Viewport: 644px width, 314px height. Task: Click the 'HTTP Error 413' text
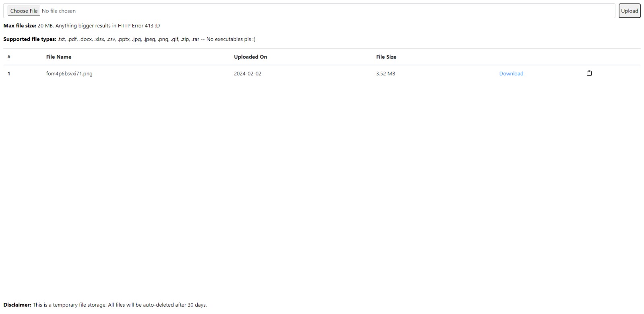click(136, 26)
